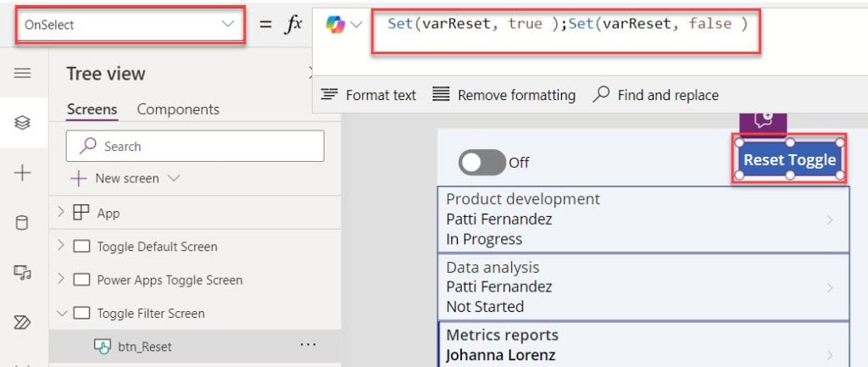
Task: Open the Media icon in left rail
Action: (x=22, y=272)
